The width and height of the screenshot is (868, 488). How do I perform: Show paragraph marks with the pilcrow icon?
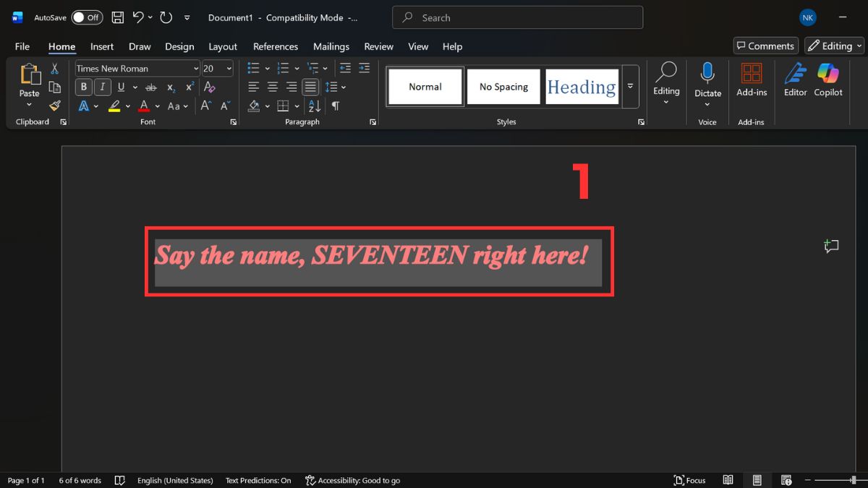pos(335,106)
